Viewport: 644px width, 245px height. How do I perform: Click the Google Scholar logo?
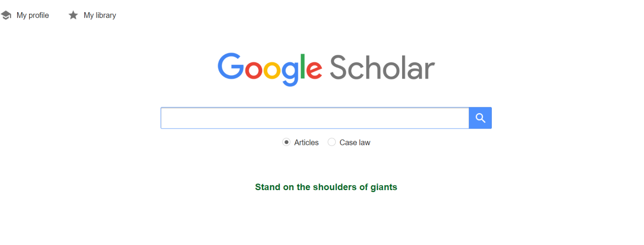[326, 68]
